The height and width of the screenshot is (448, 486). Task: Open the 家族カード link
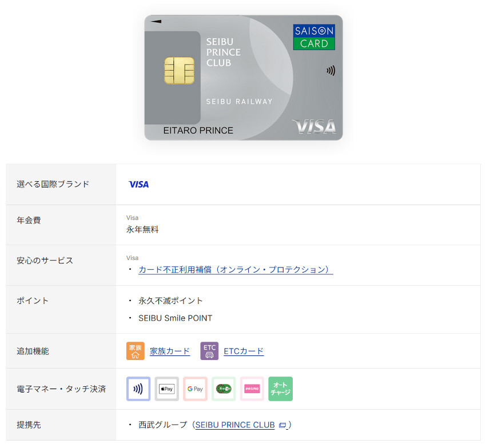click(x=170, y=351)
